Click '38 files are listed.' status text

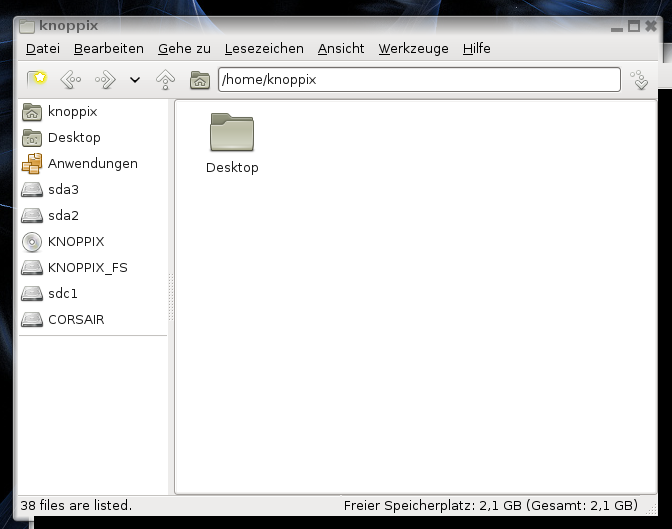76,505
